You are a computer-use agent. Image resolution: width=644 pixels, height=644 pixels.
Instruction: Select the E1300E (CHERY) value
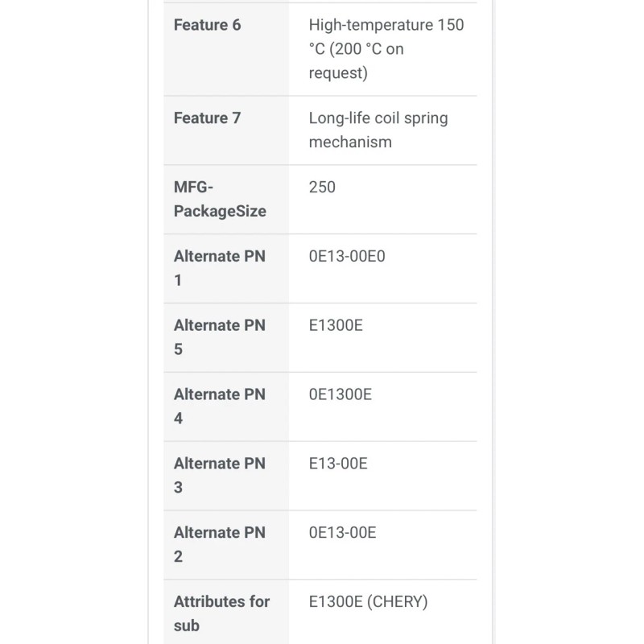368,602
